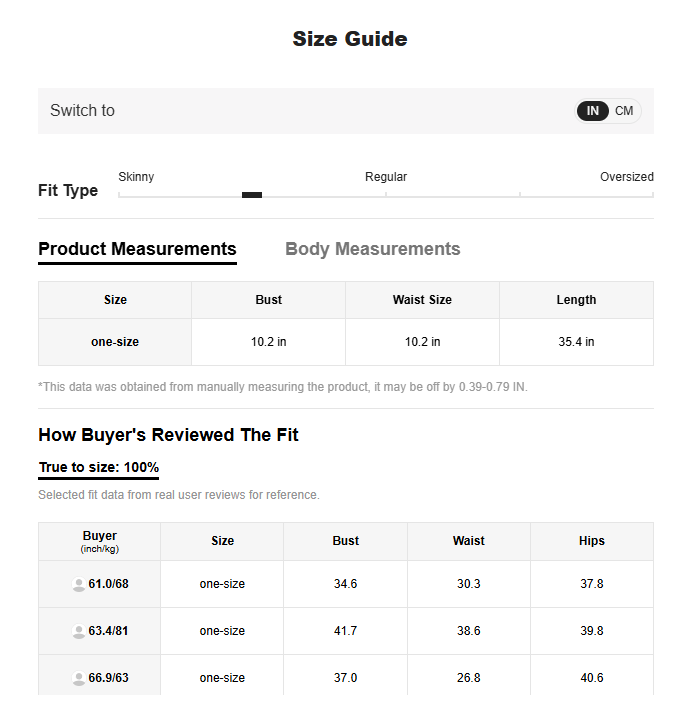Image resolution: width=686 pixels, height=713 pixels.
Task: Select the Product Measurements tab
Action: coord(137,249)
